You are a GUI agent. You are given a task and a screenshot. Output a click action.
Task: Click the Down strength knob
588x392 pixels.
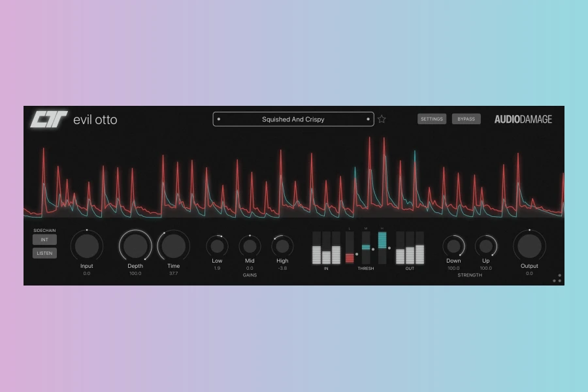pyautogui.click(x=453, y=246)
